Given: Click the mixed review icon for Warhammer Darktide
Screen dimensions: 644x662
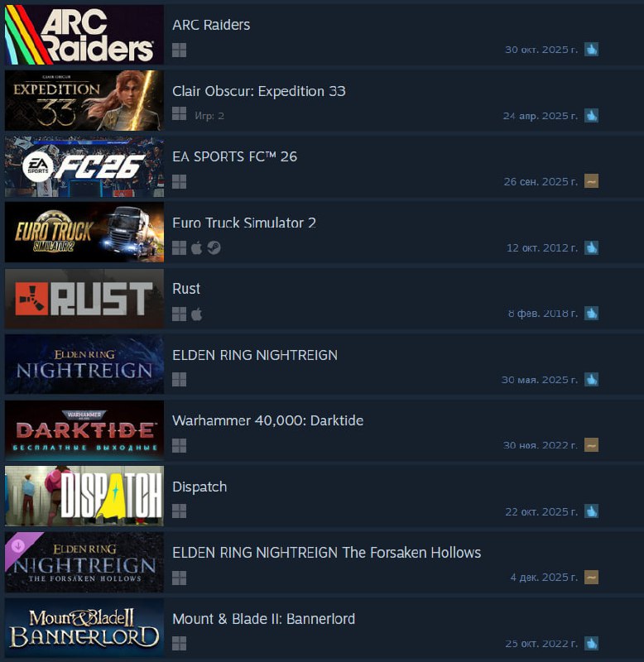Looking at the screenshot, I should click(591, 444).
